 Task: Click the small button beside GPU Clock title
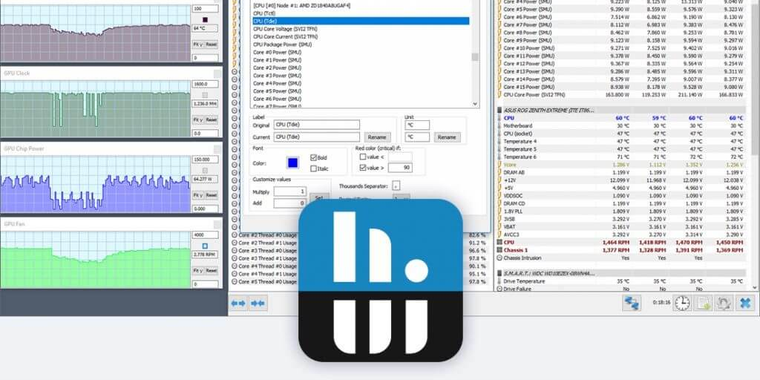click(x=217, y=73)
